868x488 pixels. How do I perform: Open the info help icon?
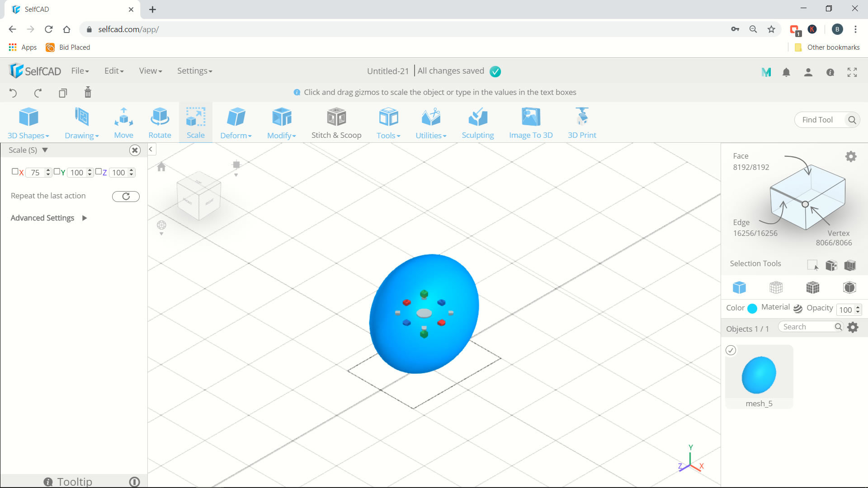click(x=830, y=72)
